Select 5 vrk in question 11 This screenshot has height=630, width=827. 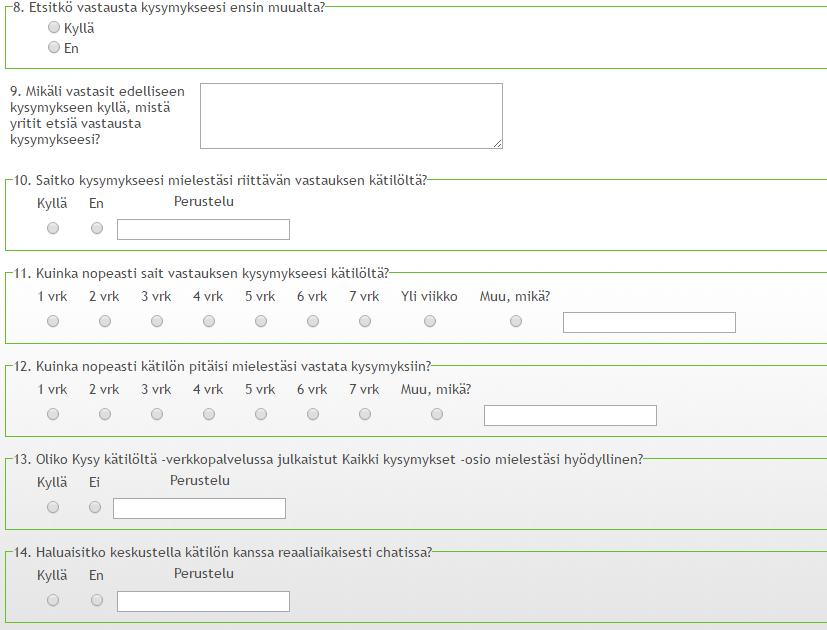[x=261, y=321]
